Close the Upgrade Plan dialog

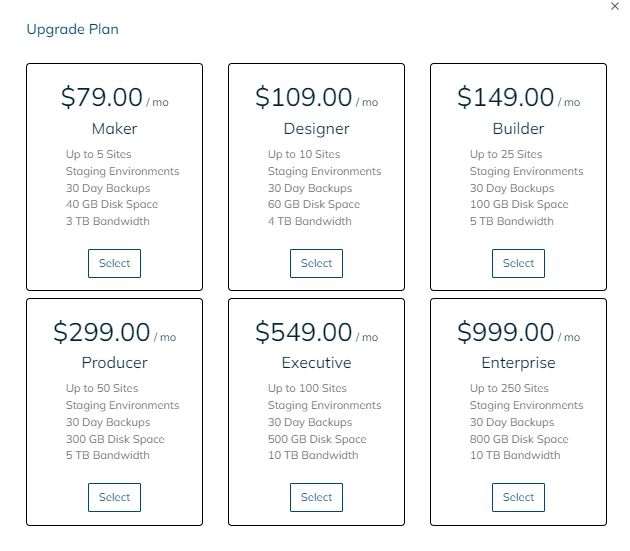point(615,6)
